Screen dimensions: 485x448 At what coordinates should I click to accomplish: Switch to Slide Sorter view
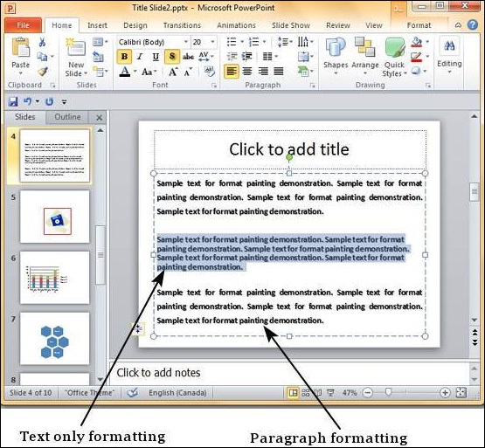click(x=306, y=393)
